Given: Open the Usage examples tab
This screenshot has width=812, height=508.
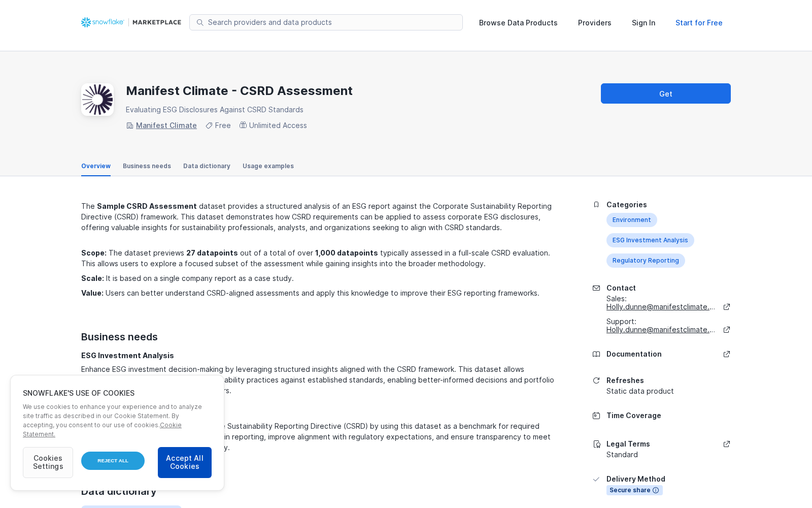Looking at the screenshot, I should point(268,166).
